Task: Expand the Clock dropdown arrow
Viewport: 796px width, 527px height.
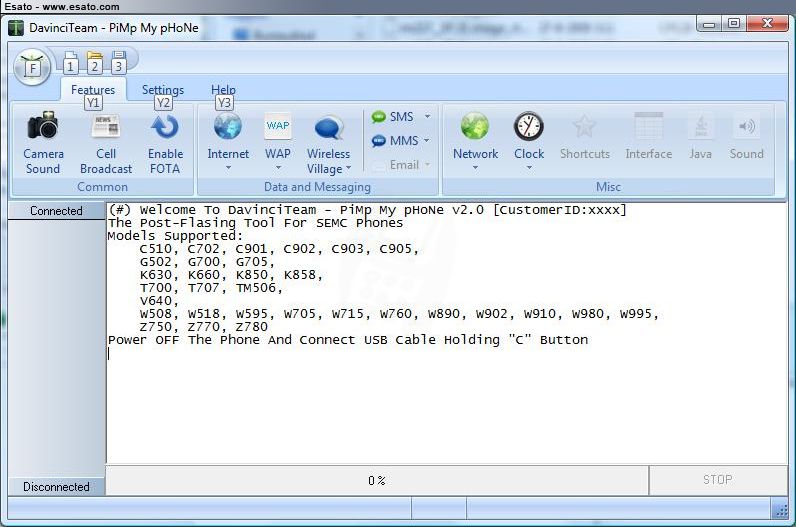Action: [529, 168]
